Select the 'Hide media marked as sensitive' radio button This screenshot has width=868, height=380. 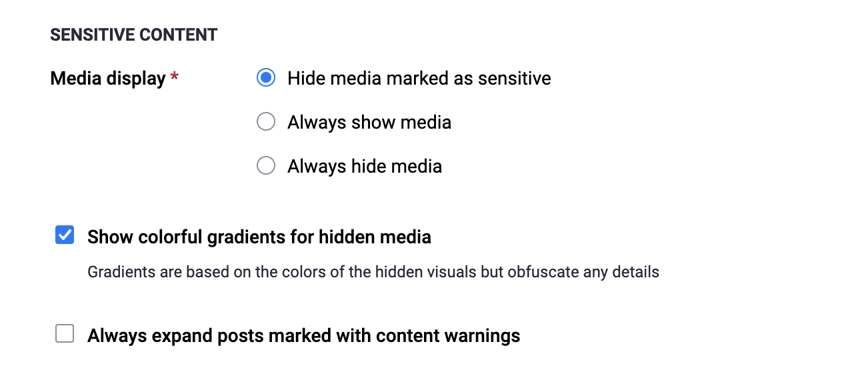[265, 78]
